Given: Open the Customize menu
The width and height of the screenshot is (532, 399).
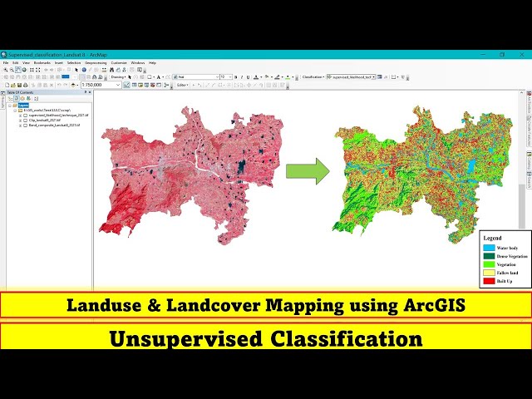Looking at the screenshot, I should coord(119,63).
